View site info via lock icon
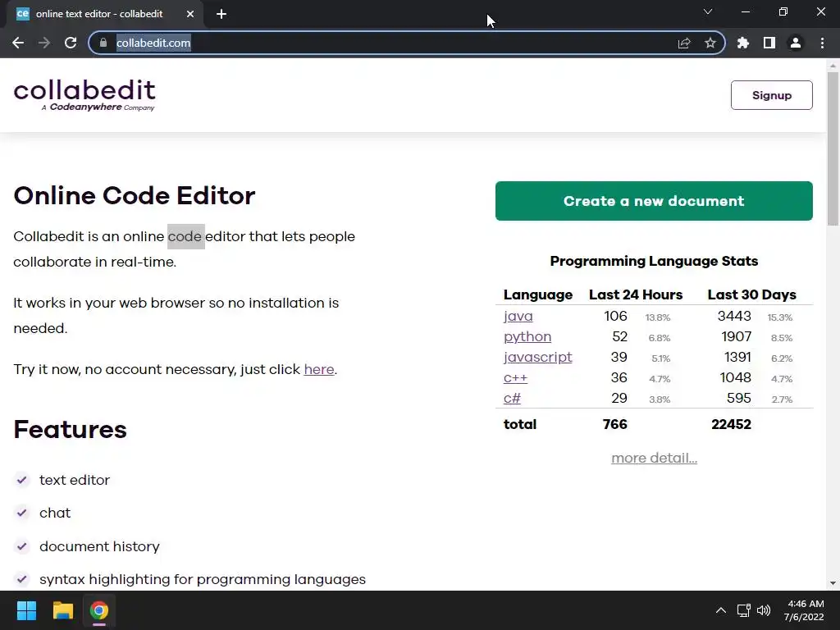840x630 pixels. pos(103,43)
